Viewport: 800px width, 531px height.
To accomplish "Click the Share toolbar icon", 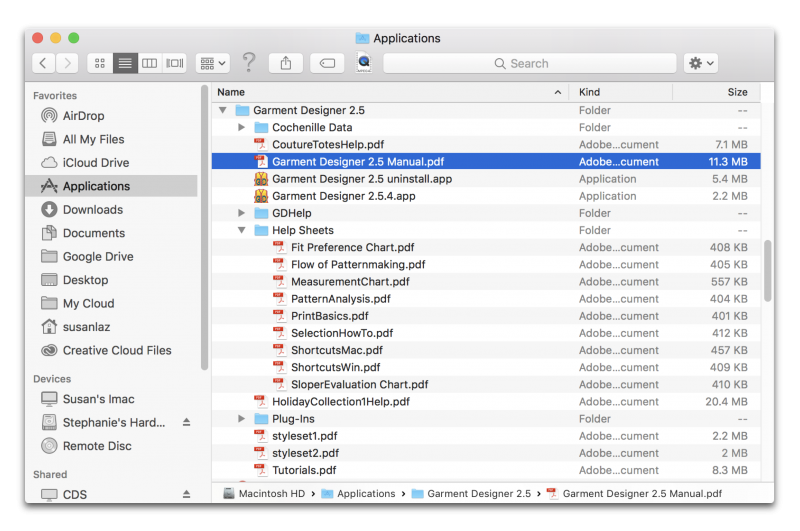I will point(286,63).
